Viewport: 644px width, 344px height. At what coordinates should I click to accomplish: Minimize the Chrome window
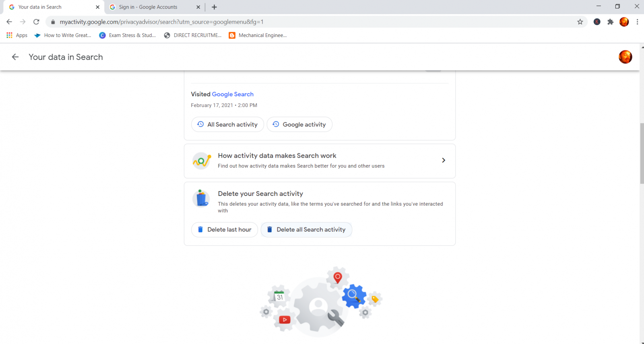(x=599, y=6)
